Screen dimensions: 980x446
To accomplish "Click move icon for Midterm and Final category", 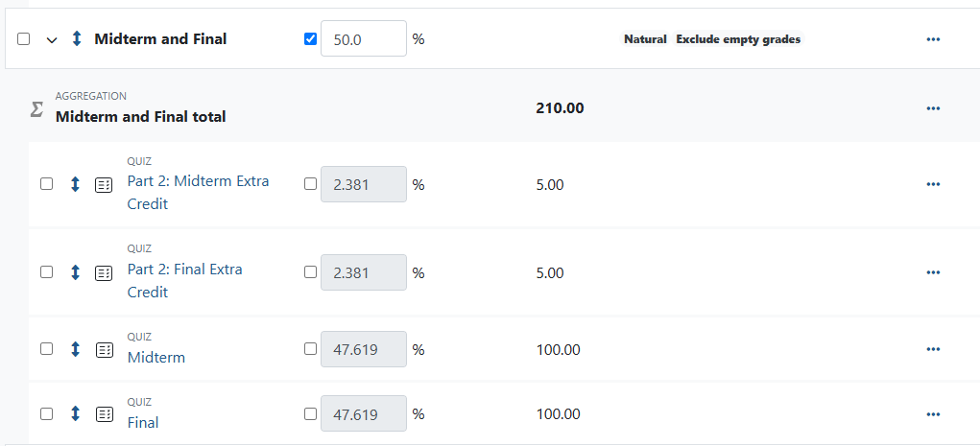I will pos(77,39).
